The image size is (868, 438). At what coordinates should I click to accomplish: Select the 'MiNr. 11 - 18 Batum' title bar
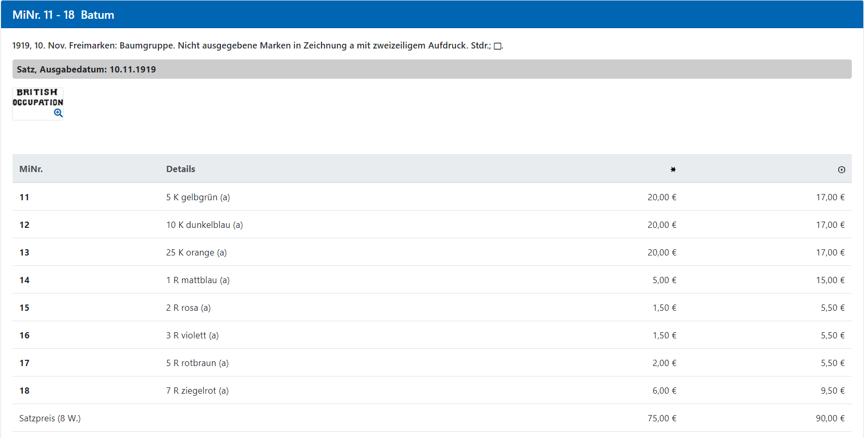click(x=63, y=15)
